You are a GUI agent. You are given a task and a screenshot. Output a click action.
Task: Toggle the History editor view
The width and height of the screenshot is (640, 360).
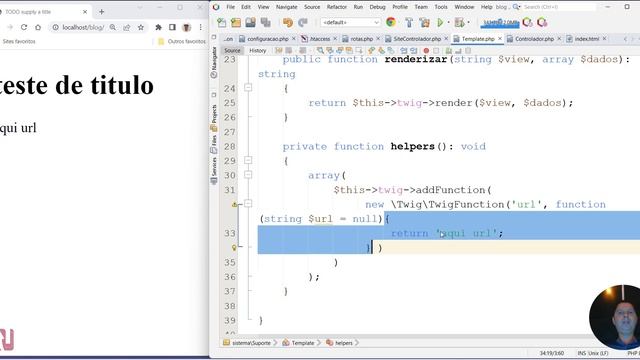(x=258, y=51)
